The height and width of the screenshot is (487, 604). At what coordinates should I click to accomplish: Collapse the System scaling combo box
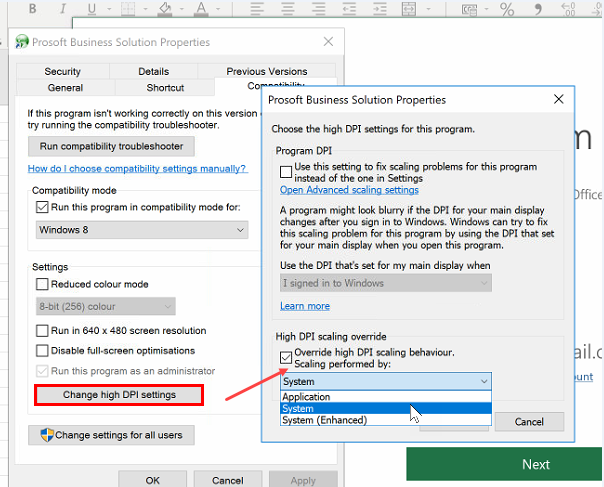tap(386, 381)
